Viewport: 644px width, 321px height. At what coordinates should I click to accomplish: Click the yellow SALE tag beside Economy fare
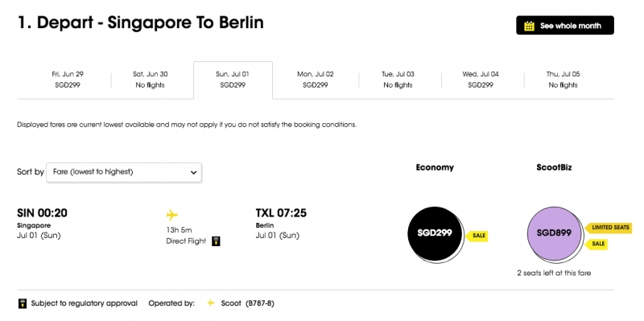click(x=477, y=236)
